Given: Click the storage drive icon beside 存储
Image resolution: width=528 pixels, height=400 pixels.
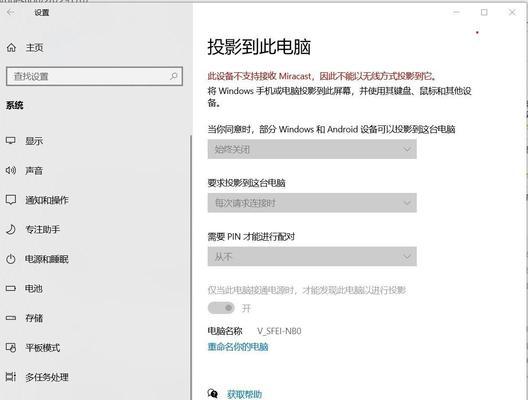Looking at the screenshot, I should [x=11, y=318].
